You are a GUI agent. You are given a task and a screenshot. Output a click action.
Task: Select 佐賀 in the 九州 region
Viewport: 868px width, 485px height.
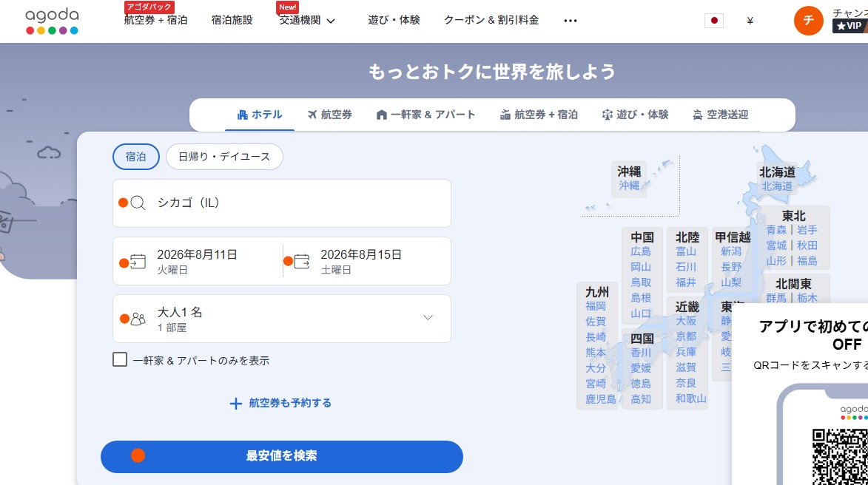[596, 322]
